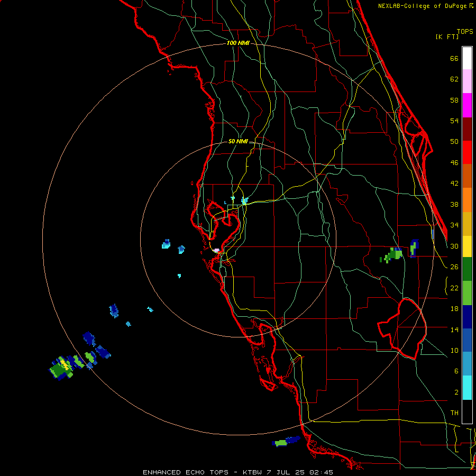This screenshot has height=476, width=476.
Task: Select the cyan 2 kft legend swatch
Action: coord(467,388)
